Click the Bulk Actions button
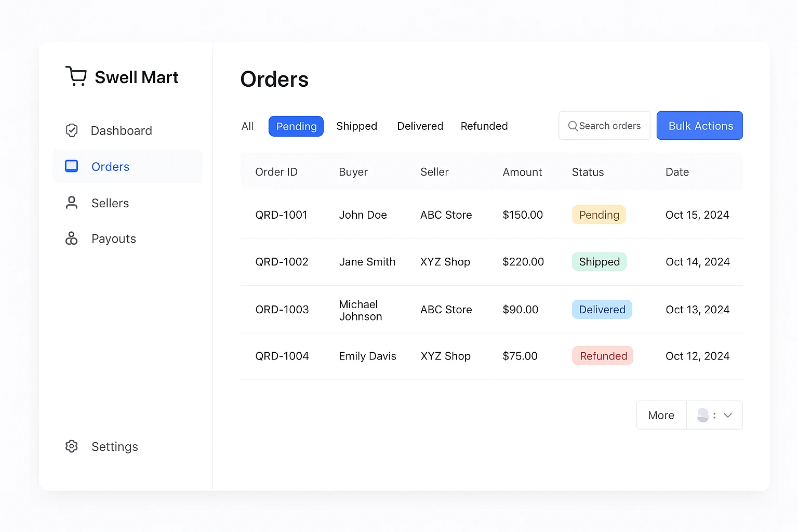 700,125
